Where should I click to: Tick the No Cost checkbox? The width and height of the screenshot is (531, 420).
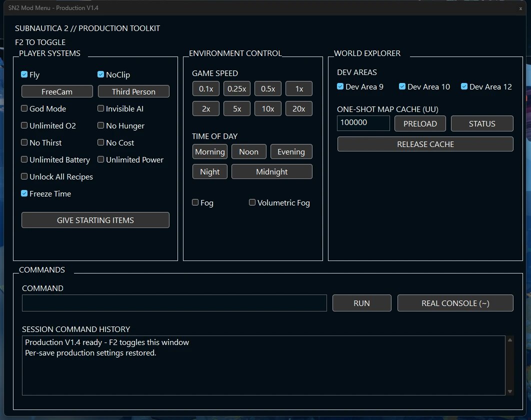coord(100,142)
